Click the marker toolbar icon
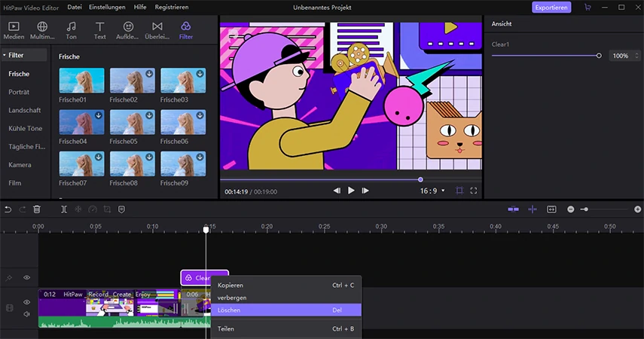This screenshot has height=339, width=644. [x=121, y=209]
